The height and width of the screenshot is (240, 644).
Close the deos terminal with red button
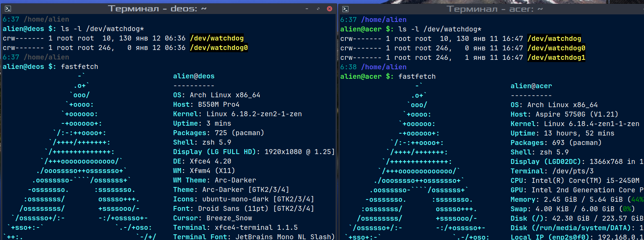click(330, 8)
